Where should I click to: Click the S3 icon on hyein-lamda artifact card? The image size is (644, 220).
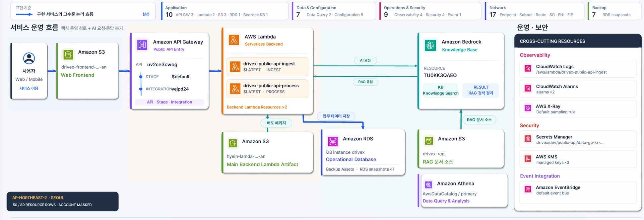233,143
